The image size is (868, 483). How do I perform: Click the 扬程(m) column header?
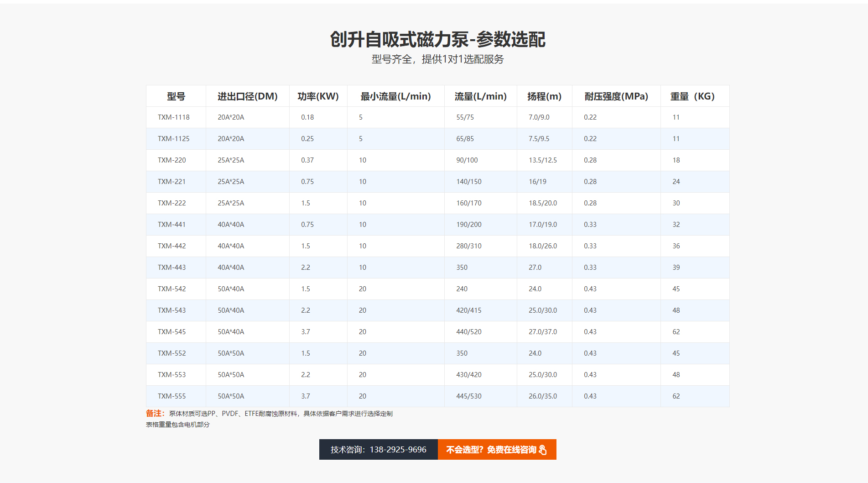click(x=544, y=96)
